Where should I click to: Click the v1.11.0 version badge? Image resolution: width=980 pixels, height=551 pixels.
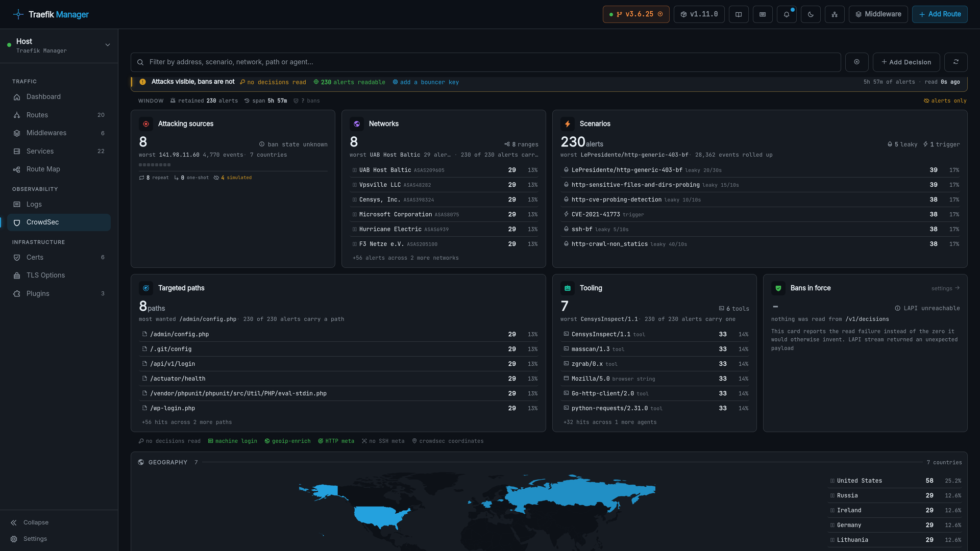click(x=699, y=14)
